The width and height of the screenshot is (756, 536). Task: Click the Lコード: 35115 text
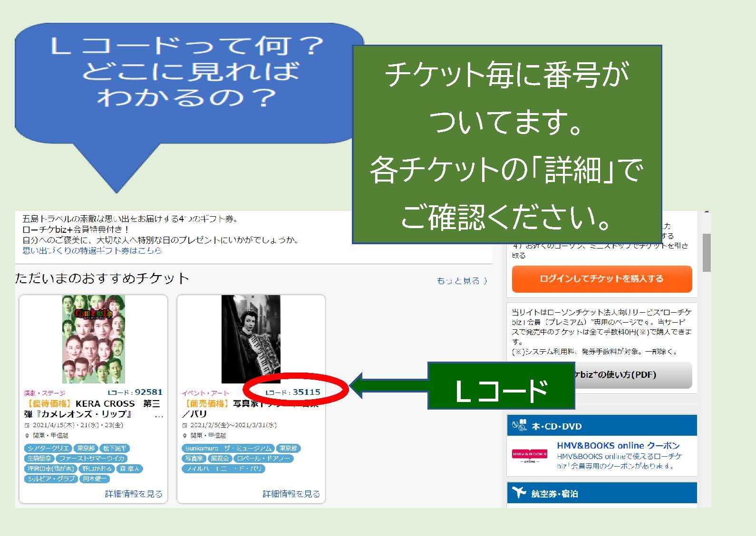click(293, 392)
